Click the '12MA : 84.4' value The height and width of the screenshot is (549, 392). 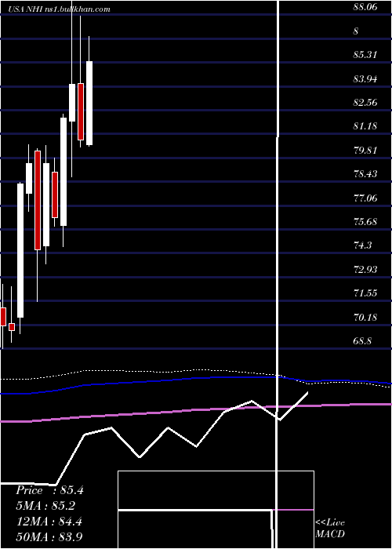click(49, 522)
